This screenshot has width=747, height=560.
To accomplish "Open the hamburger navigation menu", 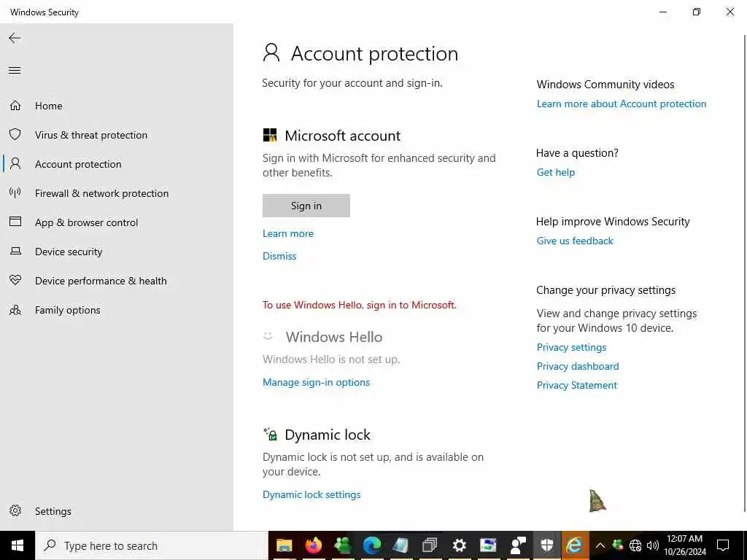I will (15, 71).
